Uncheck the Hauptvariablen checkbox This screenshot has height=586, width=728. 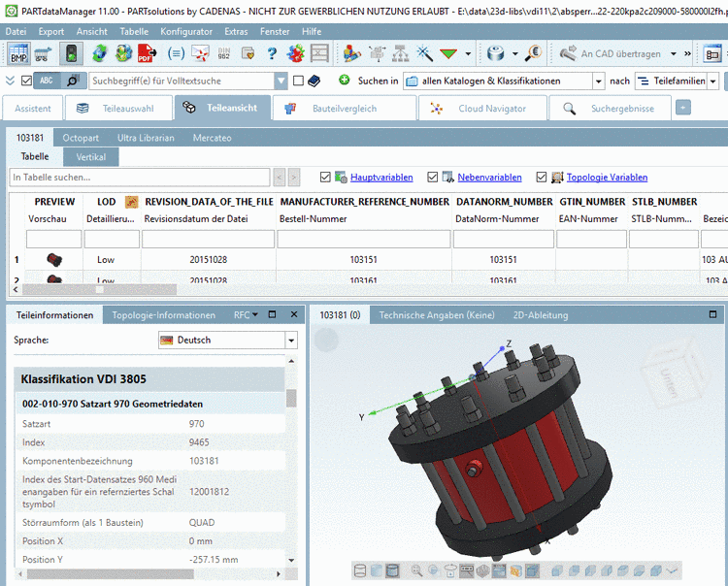(325, 177)
